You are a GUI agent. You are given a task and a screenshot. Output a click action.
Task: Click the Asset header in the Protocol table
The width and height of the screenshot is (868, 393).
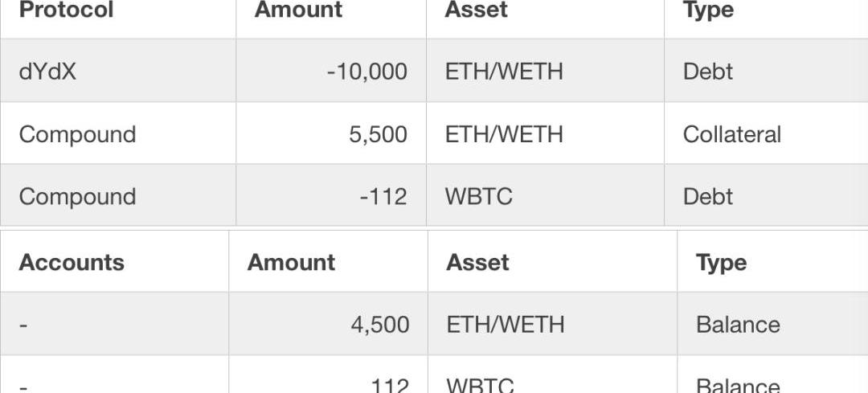coord(477,10)
